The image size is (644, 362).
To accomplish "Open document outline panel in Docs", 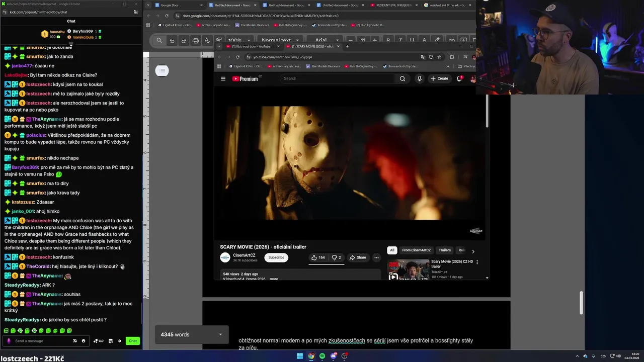I will coord(162,70).
